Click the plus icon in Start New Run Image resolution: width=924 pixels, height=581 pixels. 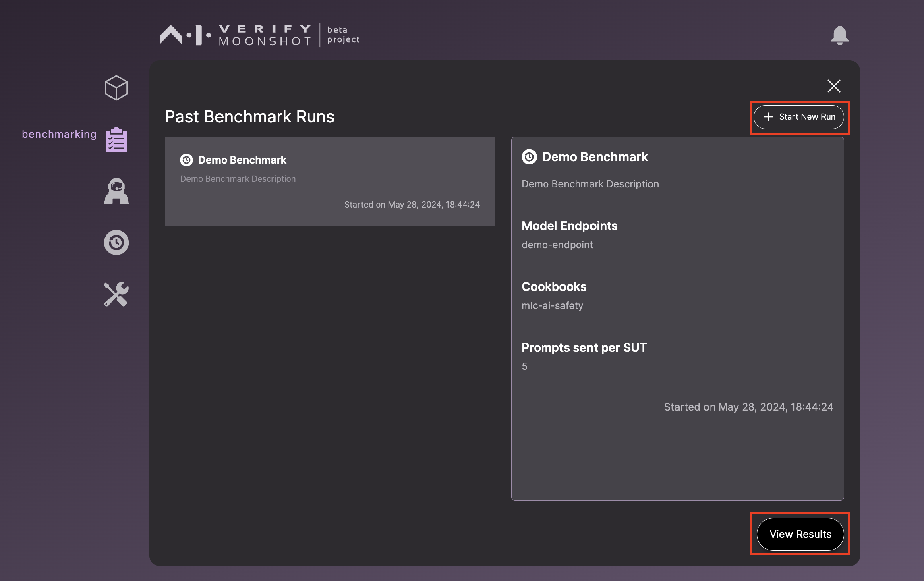click(x=769, y=117)
